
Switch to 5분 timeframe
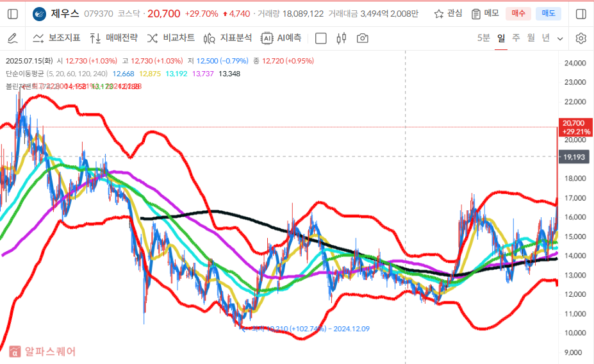point(484,38)
